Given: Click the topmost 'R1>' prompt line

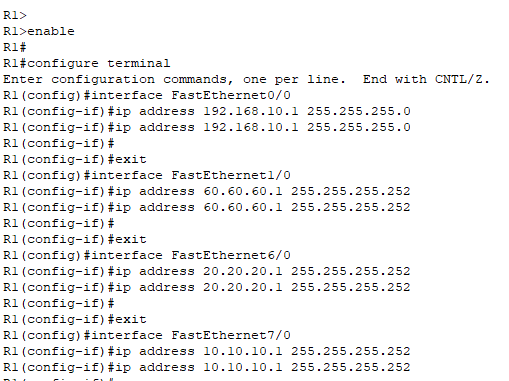Looking at the screenshot, I should [x=15, y=15].
